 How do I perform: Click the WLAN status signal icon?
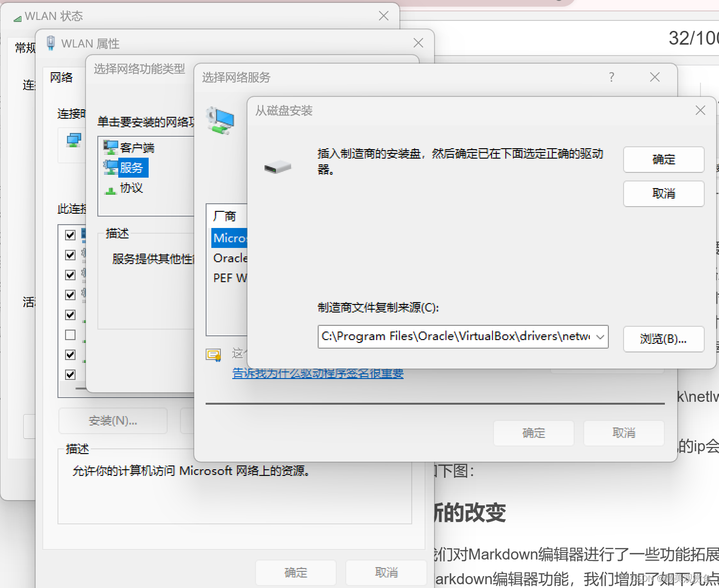18,18
